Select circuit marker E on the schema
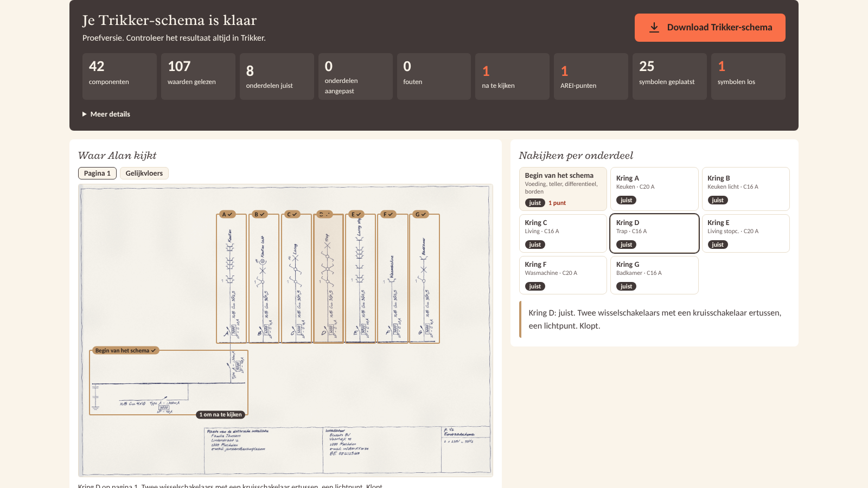This screenshot has width=868, height=488. point(356,214)
